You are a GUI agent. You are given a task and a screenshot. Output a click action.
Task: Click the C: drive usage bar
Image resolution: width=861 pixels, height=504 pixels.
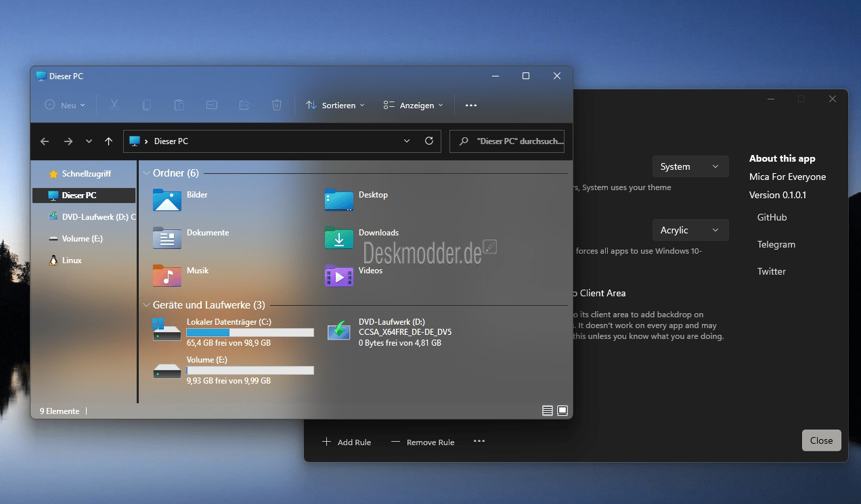[249, 332]
